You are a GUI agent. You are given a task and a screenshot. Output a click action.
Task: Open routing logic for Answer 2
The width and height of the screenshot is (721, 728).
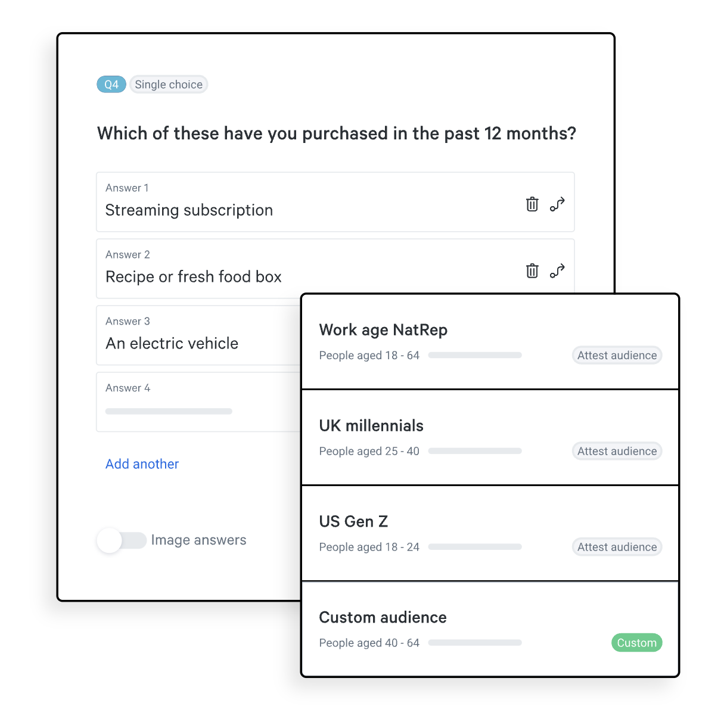pos(557,271)
